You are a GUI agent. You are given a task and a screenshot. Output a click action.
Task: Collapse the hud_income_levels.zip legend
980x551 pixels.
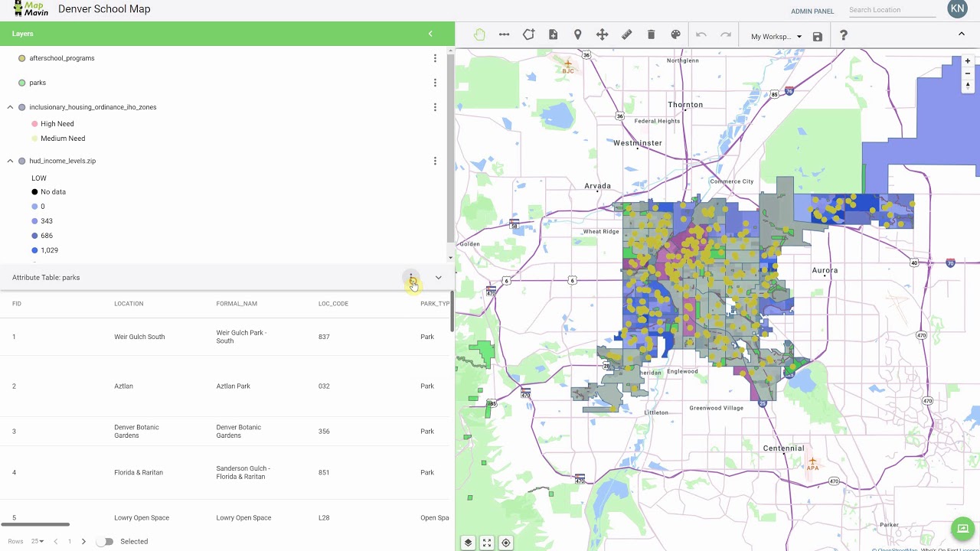pyautogui.click(x=10, y=161)
